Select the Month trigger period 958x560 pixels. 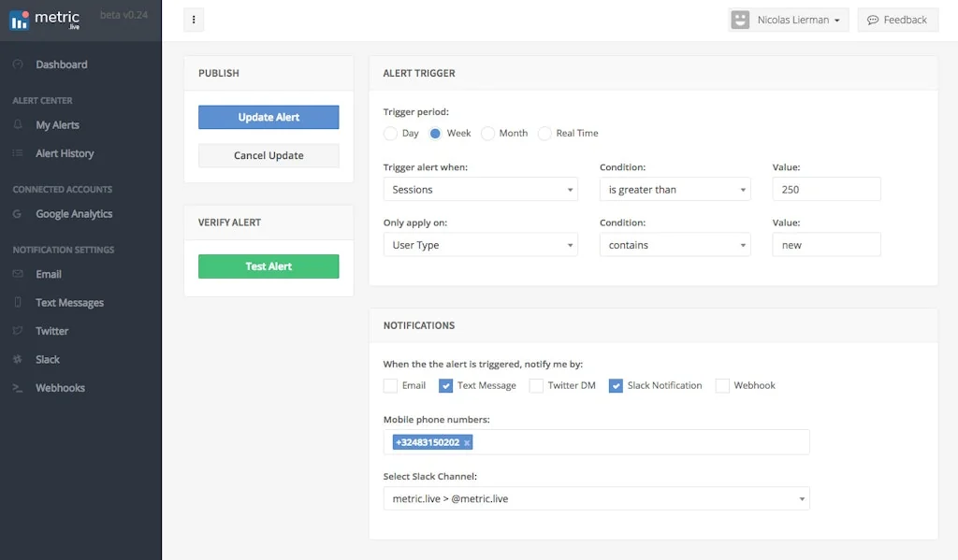pyautogui.click(x=488, y=134)
